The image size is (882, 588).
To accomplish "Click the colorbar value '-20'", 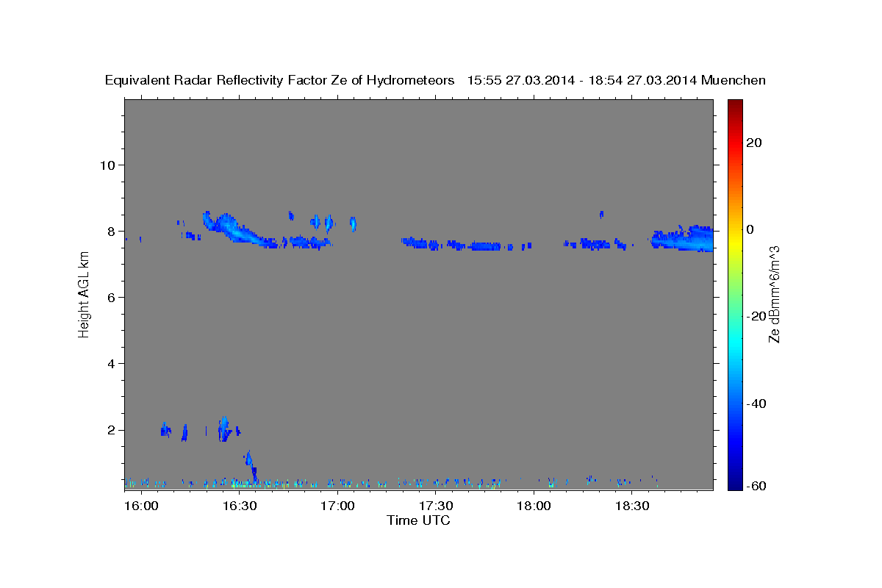I will [x=756, y=316].
